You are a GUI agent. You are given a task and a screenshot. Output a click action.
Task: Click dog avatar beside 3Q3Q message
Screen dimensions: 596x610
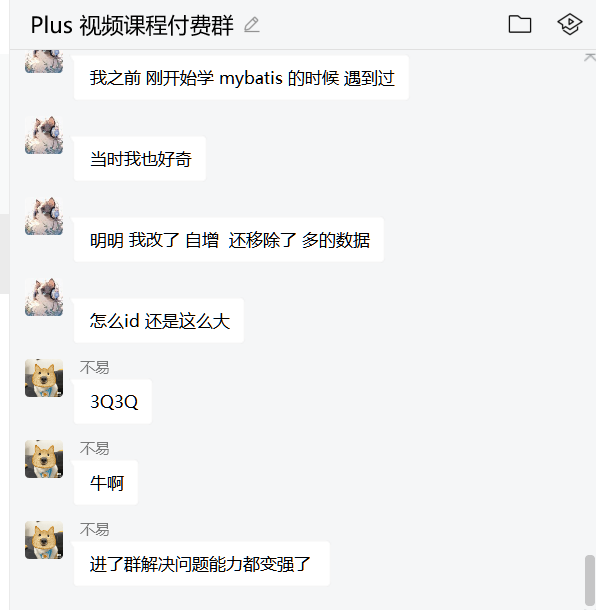coord(44,378)
